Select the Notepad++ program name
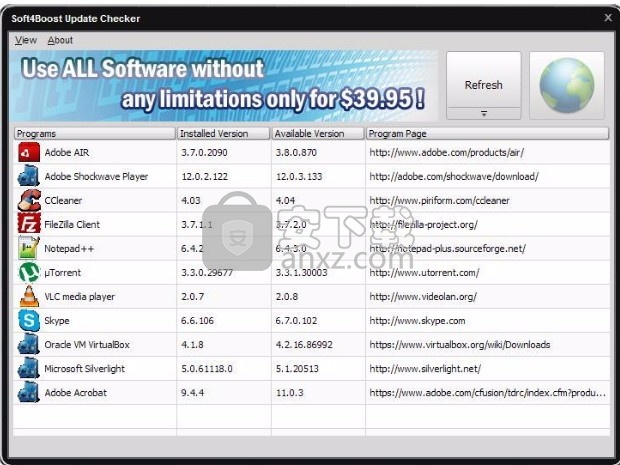 (69, 249)
